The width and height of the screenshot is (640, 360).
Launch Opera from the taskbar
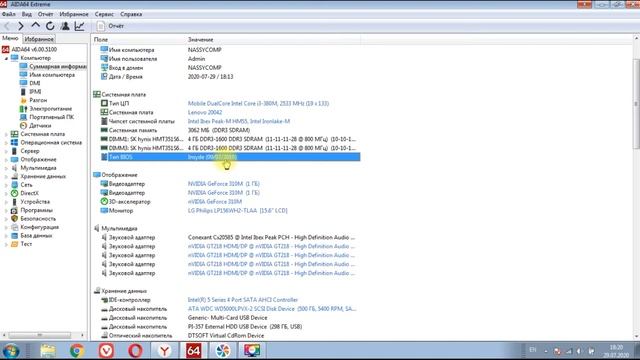135,351
